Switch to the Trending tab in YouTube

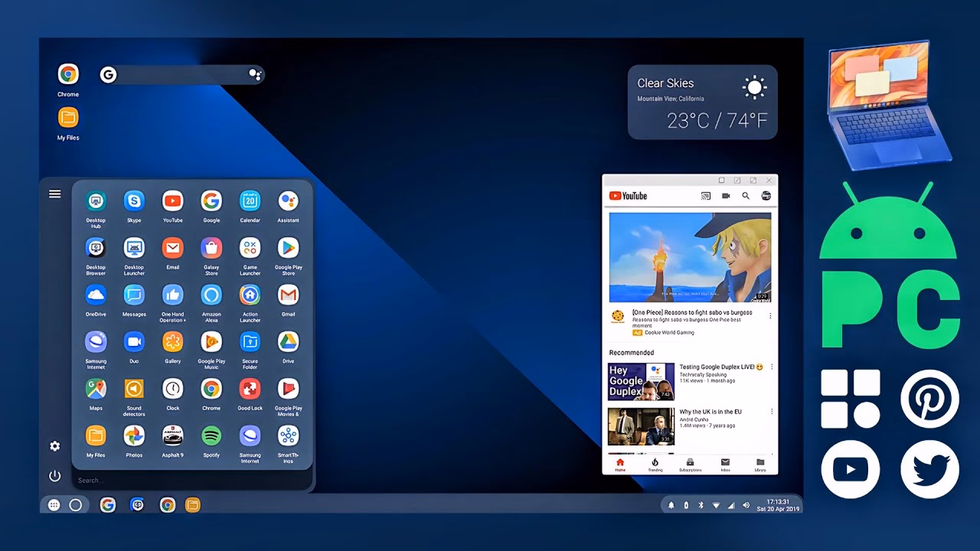(x=655, y=463)
